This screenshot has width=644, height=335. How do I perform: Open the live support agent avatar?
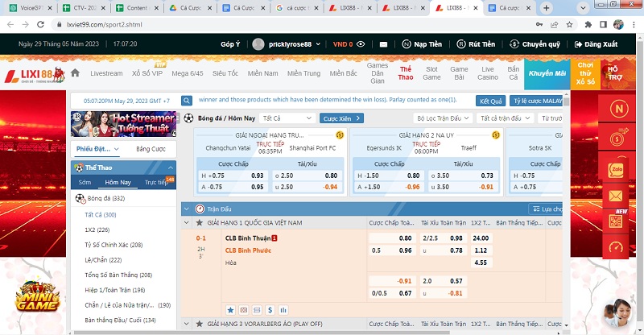click(x=617, y=313)
